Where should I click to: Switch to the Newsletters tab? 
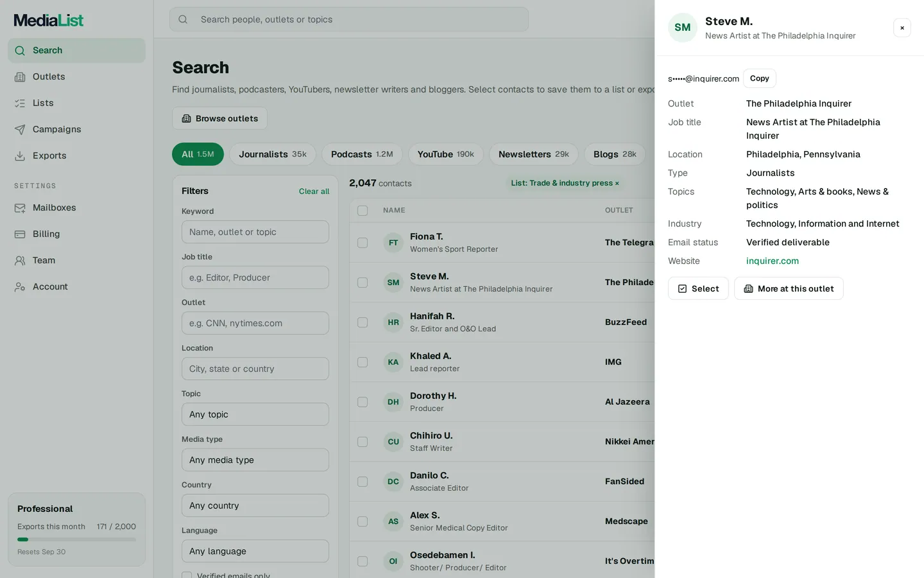point(534,154)
